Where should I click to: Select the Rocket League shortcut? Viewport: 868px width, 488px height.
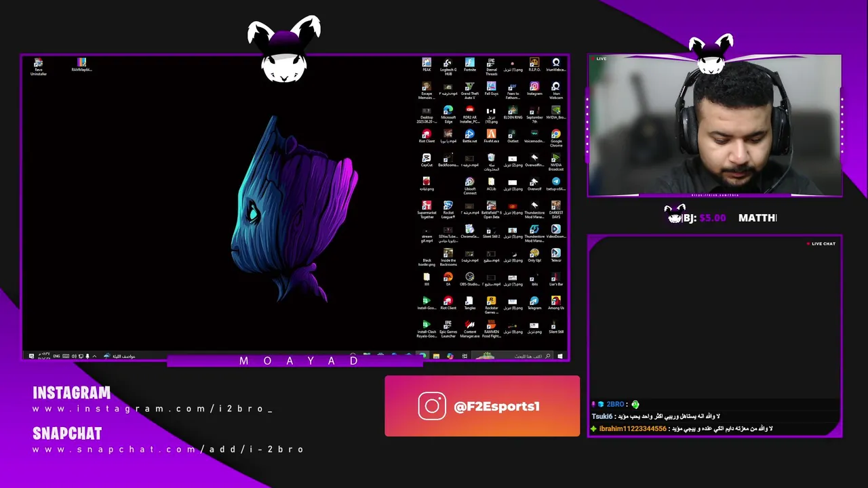pos(448,209)
